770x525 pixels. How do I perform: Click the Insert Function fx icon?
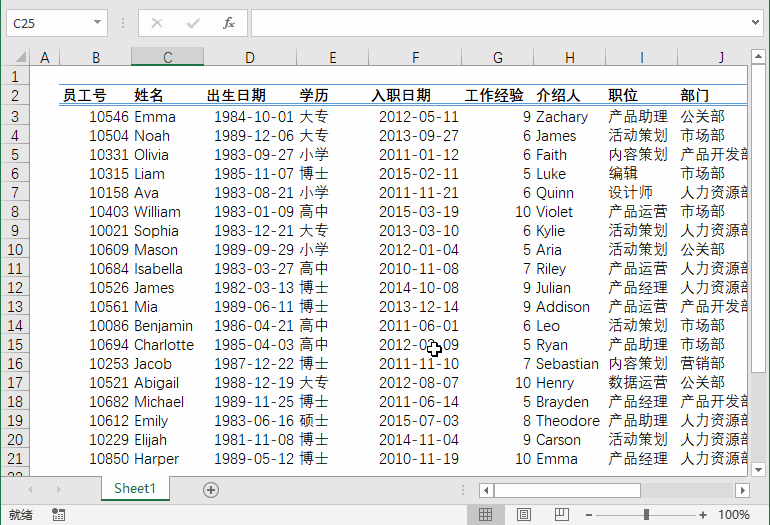click(229, 22)
